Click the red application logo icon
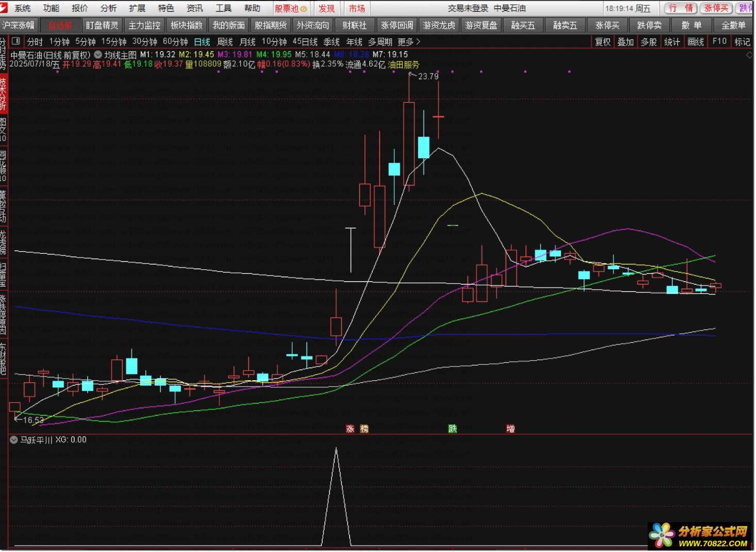Image resolution: width=756 pixels, height=552 pixels. point(4,8)
